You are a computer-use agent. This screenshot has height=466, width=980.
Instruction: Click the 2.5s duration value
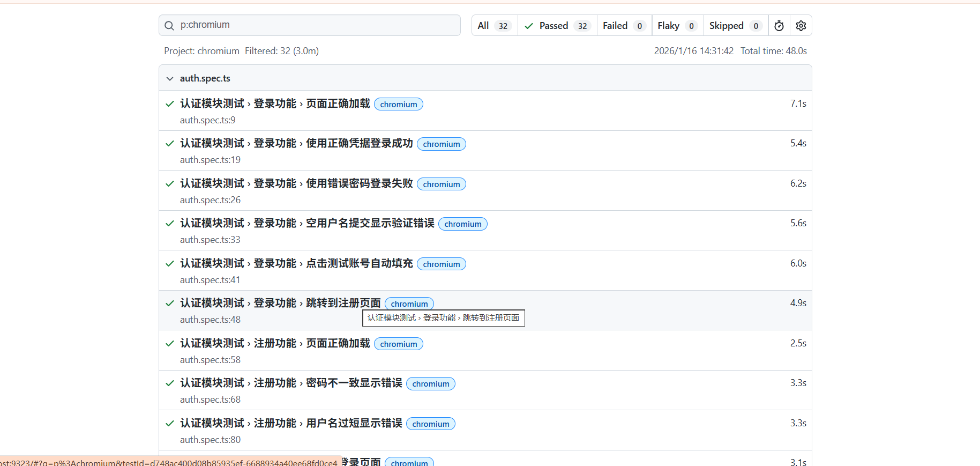798,343
